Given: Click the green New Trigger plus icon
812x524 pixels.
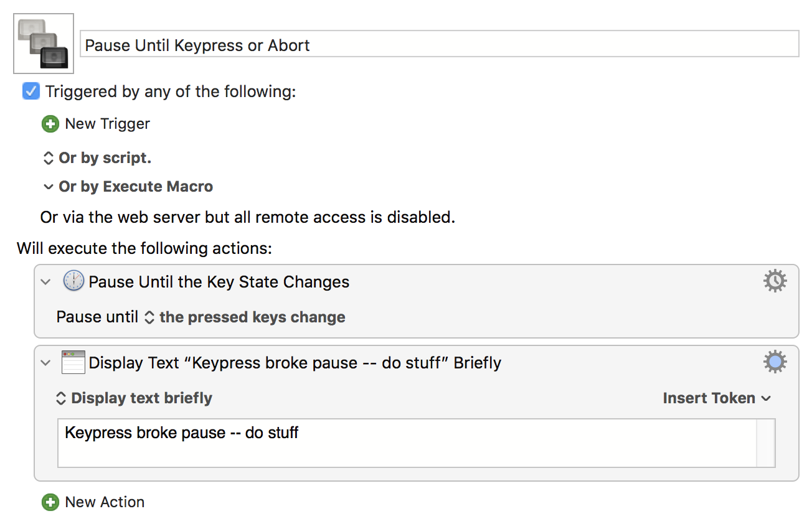Looking at the screenshot, I should (50, 124).
